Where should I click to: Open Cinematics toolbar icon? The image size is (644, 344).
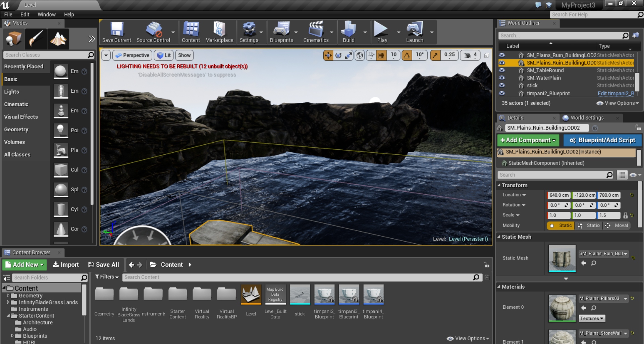tap(316, 32)
